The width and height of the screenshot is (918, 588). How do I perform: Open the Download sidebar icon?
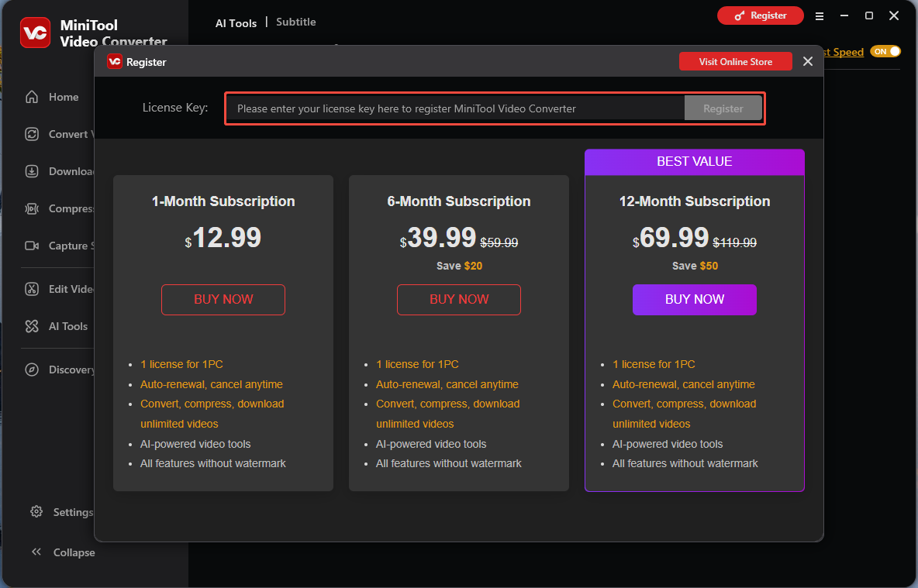(x=32, y=171)
